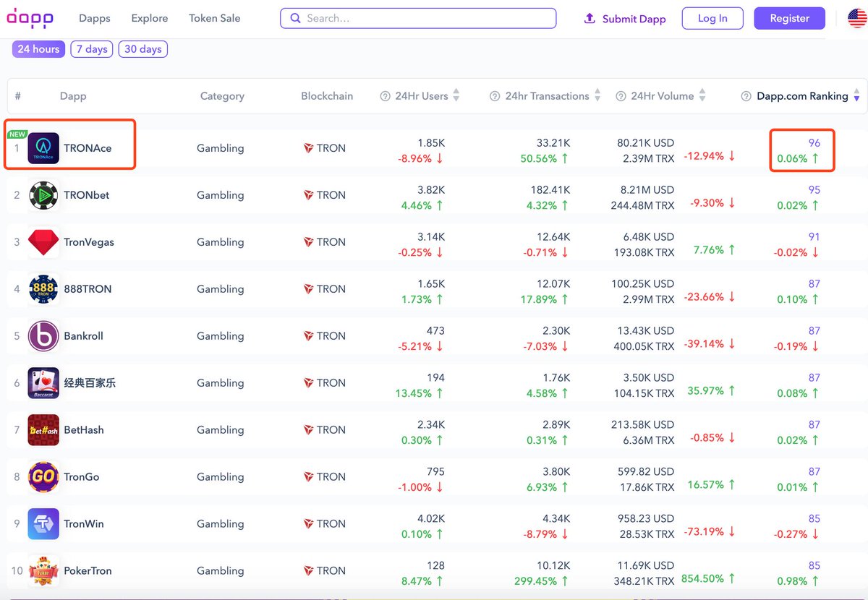
Task: Click the TRON logo in Bankroll row
Action: pos(308,336)
